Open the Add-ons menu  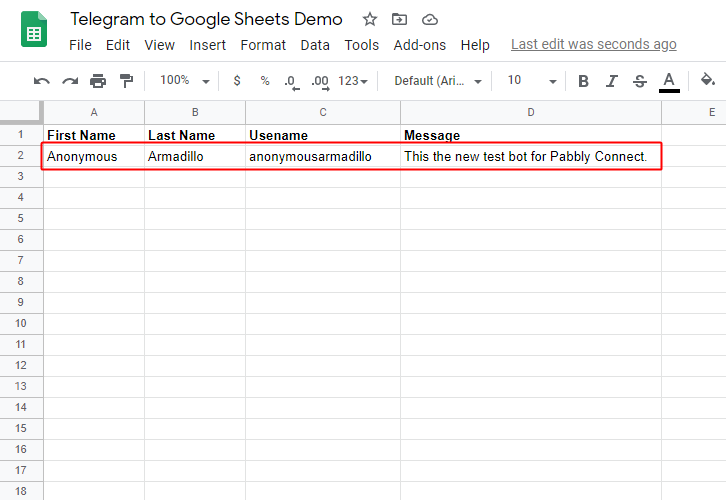point(419,45)
